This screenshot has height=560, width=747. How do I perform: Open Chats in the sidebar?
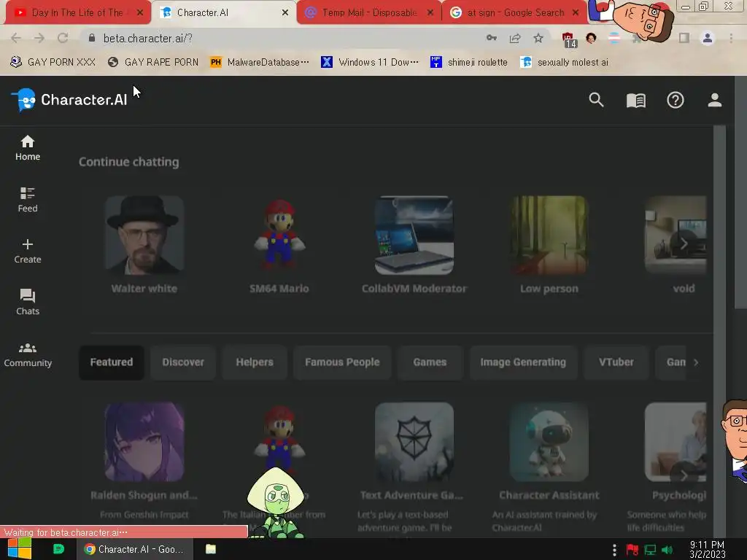(x=28, y=303)
